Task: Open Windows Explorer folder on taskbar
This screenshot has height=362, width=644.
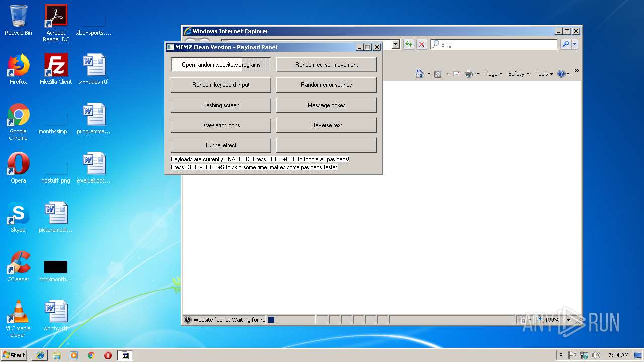Action: [57, 355]
